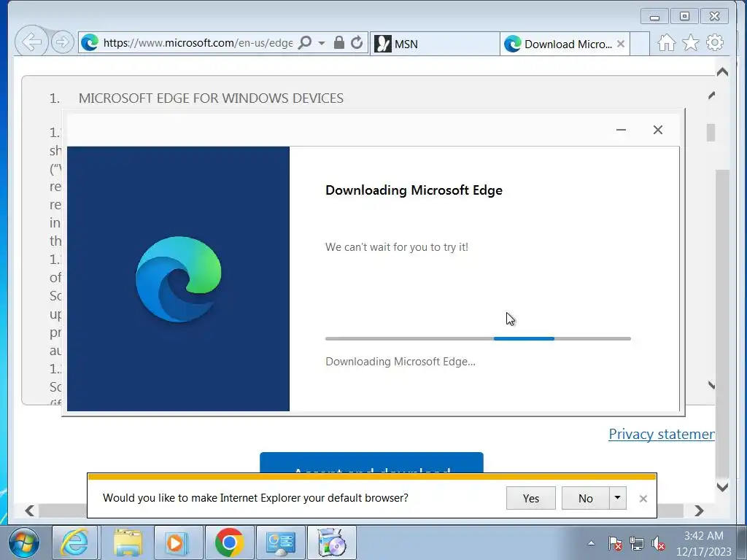The image size is (747, 560).
Task: Expand the No button dropdown arrow
Action: 617,498
